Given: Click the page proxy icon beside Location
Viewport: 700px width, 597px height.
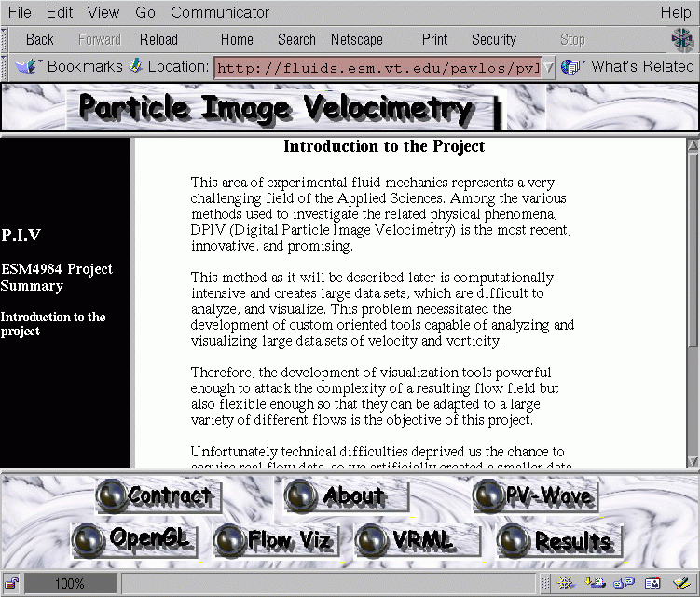Looking at the screenshot, I should (135, 65).
